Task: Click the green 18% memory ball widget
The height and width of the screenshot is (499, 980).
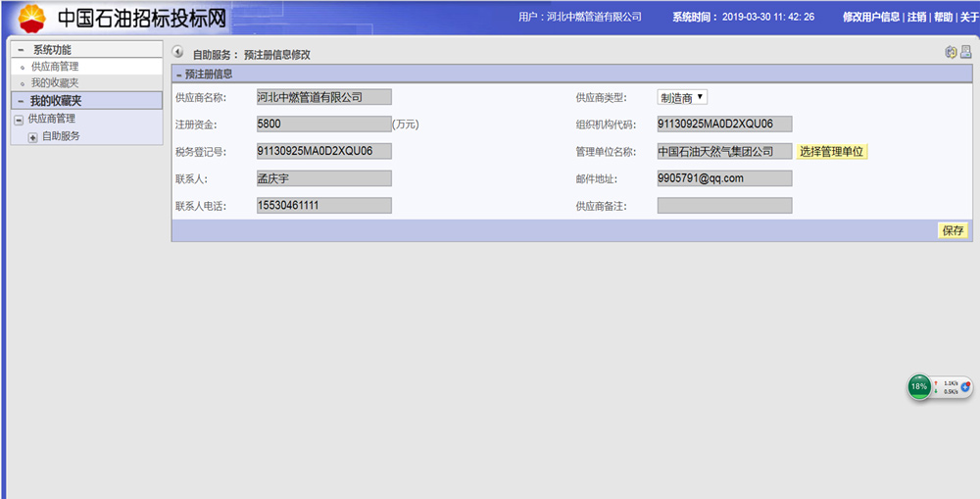Action: [x=919, y=387]
